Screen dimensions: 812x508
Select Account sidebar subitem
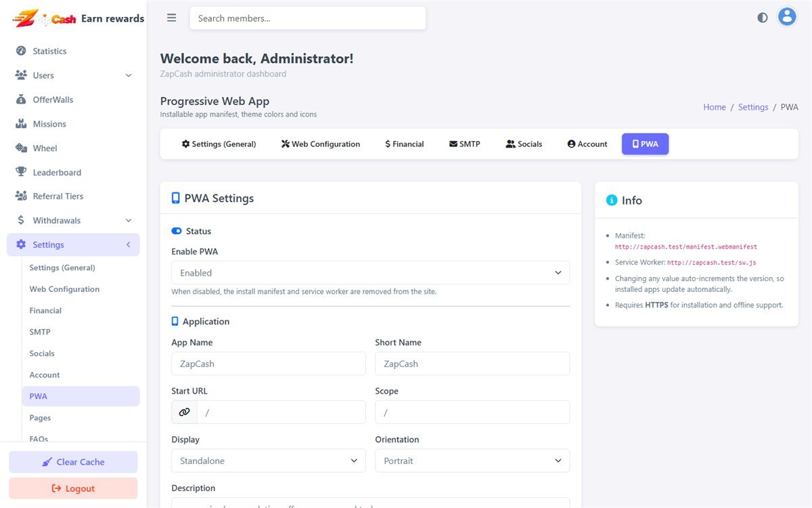click(x=81, y=375)
